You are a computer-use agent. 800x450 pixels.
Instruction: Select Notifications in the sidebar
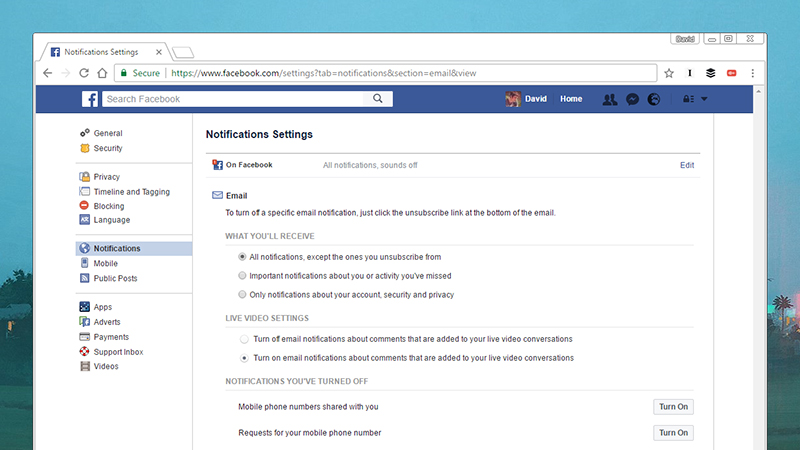click(x=134, y=248)
